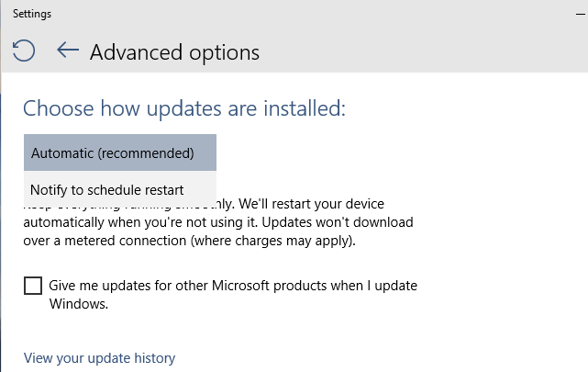The width and height of the screenshot is (588, 372).
Task: Click the Settings window title text
Action: pos(32,14)
